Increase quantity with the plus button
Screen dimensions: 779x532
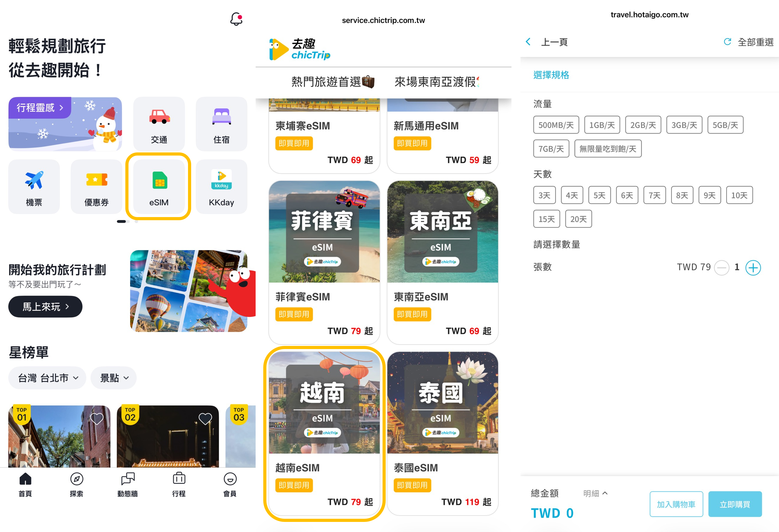point(753,268)
